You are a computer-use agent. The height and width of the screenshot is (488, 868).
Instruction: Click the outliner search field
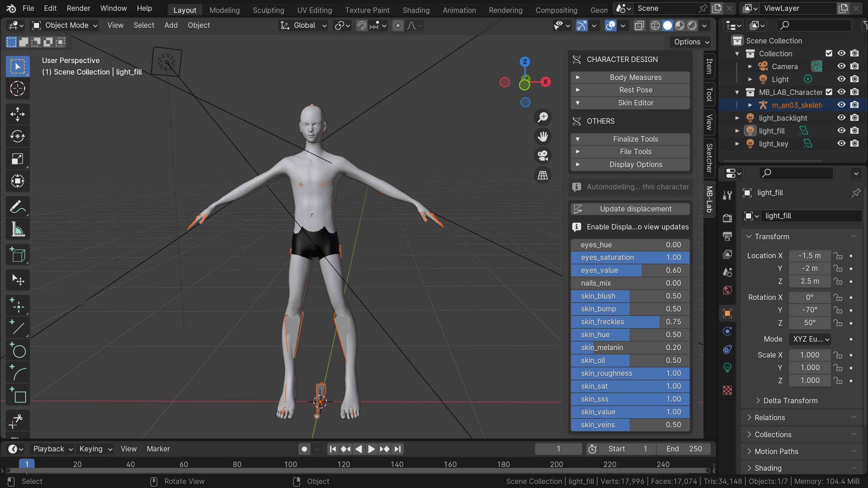click(x=814, y=25)
